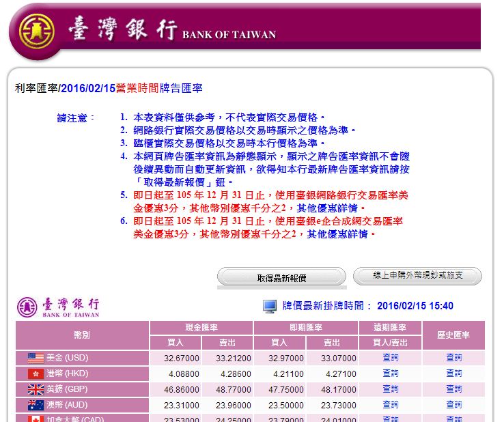Click the 現金匯率 column header
This screenshot has width=504, height=422.
tap(201, 328)
